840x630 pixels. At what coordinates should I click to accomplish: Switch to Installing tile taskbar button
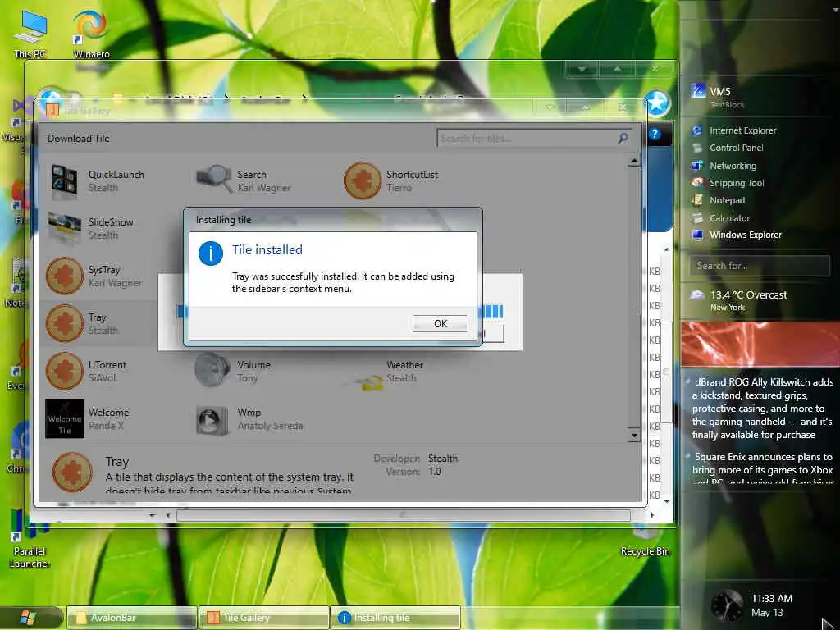click(395, 618)
